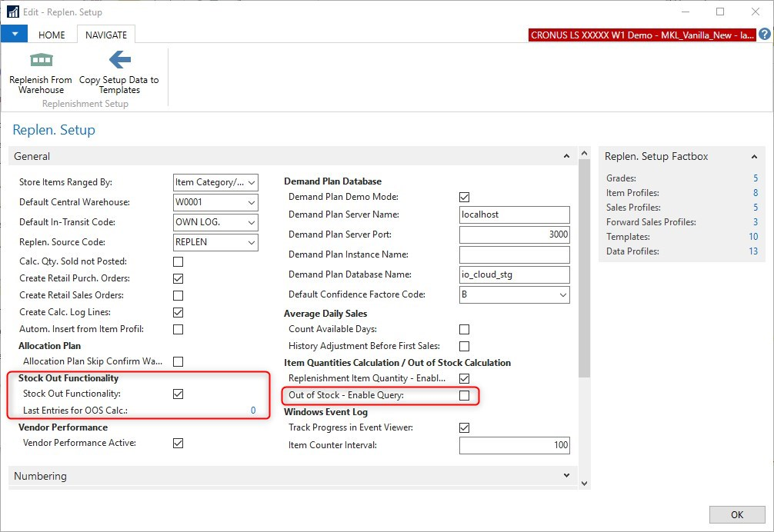Open the blue application menu dropdown
The width and height of the screenshot is (774, 532).
[14, 35]
